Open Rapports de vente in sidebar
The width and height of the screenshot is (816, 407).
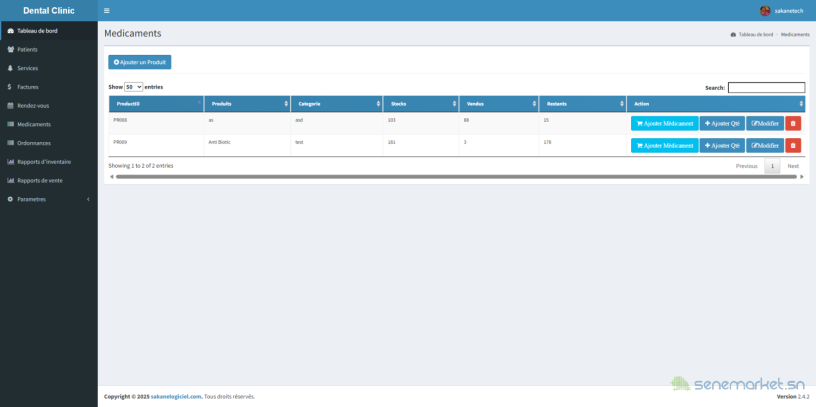pos(49,181)
